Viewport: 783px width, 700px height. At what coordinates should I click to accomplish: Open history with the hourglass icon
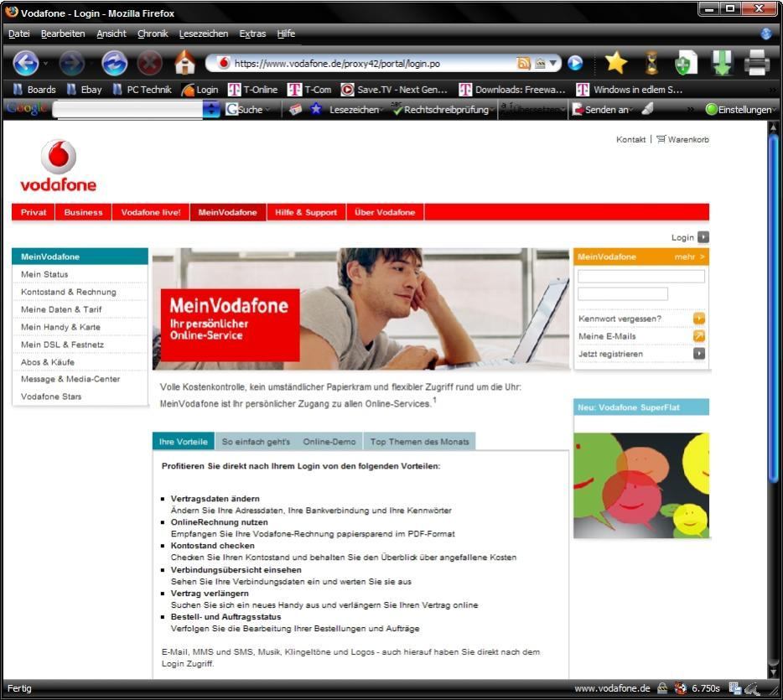pos(651,63)
